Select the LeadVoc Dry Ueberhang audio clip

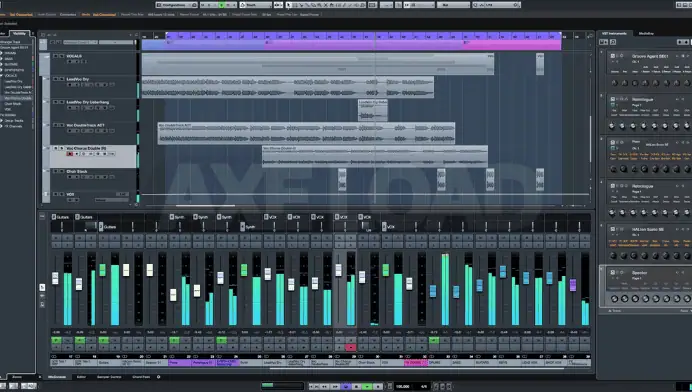[373, 110]
